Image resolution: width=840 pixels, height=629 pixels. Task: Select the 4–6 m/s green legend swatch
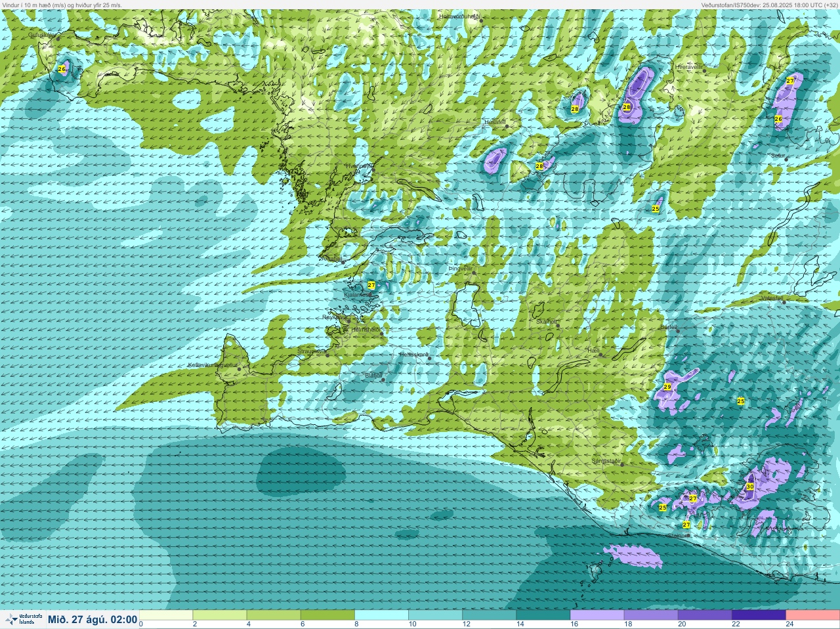pos(274,615)
